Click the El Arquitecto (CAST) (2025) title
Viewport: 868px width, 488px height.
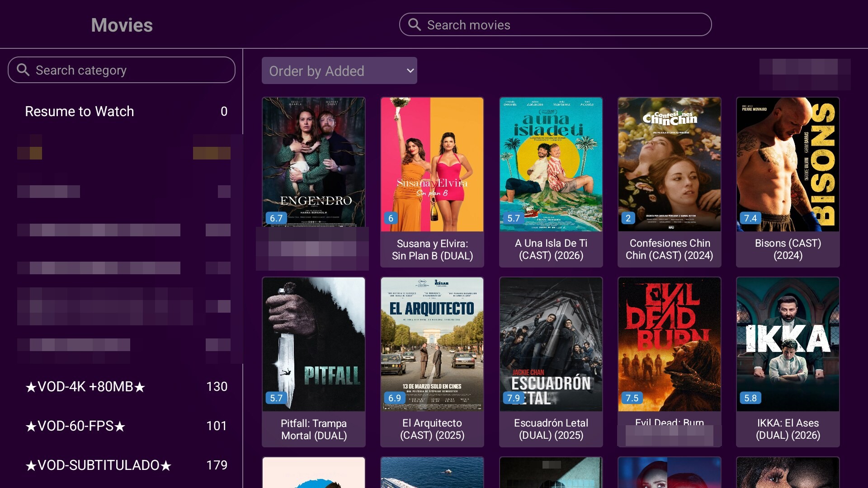432,429
